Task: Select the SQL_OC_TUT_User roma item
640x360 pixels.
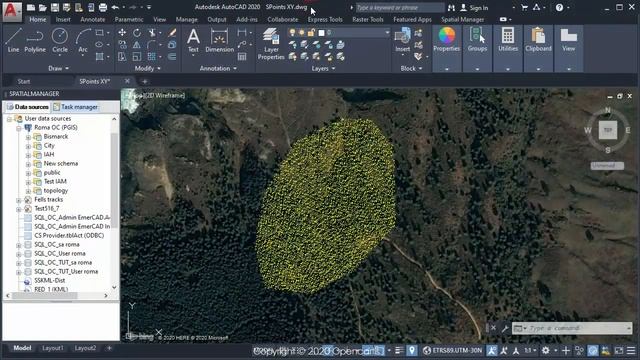Action: [66, 271]
